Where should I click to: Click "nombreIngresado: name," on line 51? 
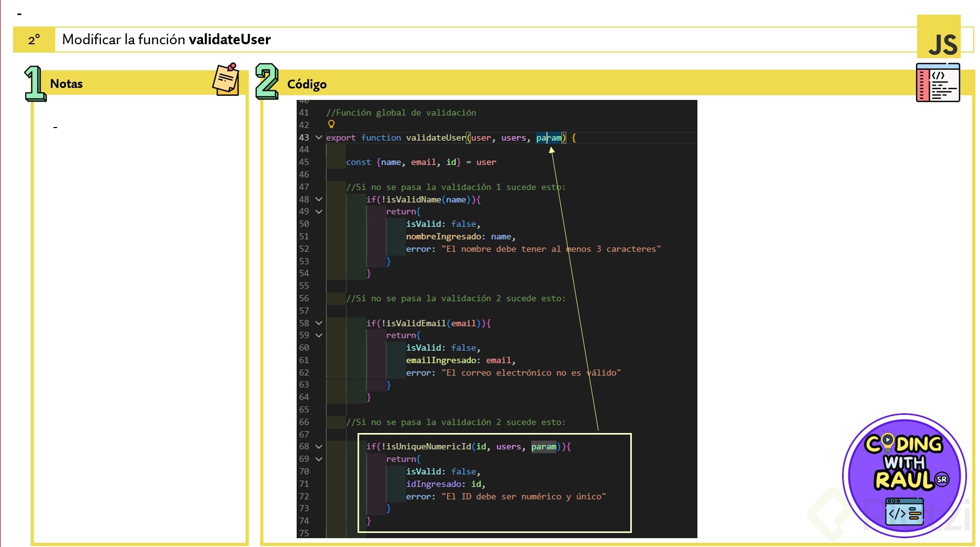point(461,237)
